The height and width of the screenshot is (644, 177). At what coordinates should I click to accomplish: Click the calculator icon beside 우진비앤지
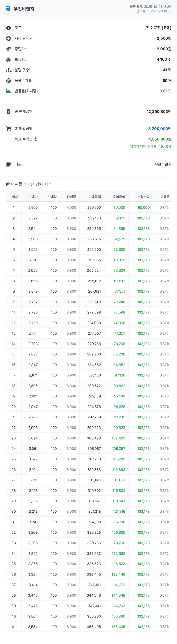point(8,9)
